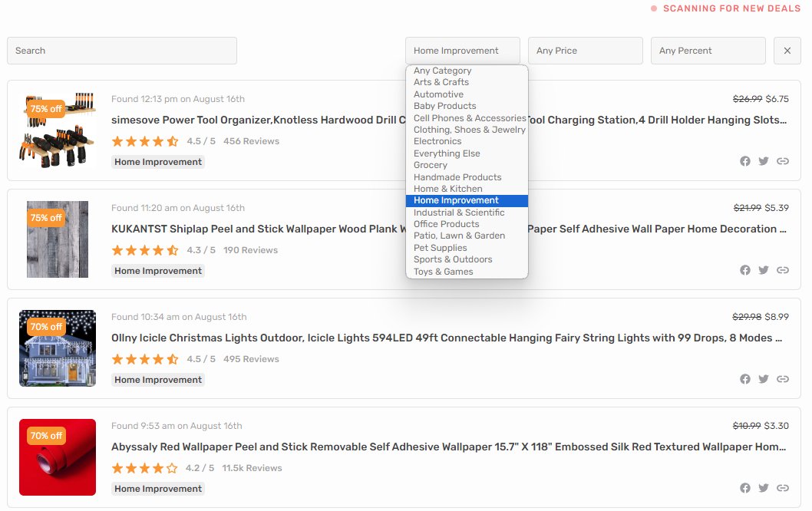Clear all filters with the X button
The height and width of the screenshot is (511, 812).
click(787, 51)
